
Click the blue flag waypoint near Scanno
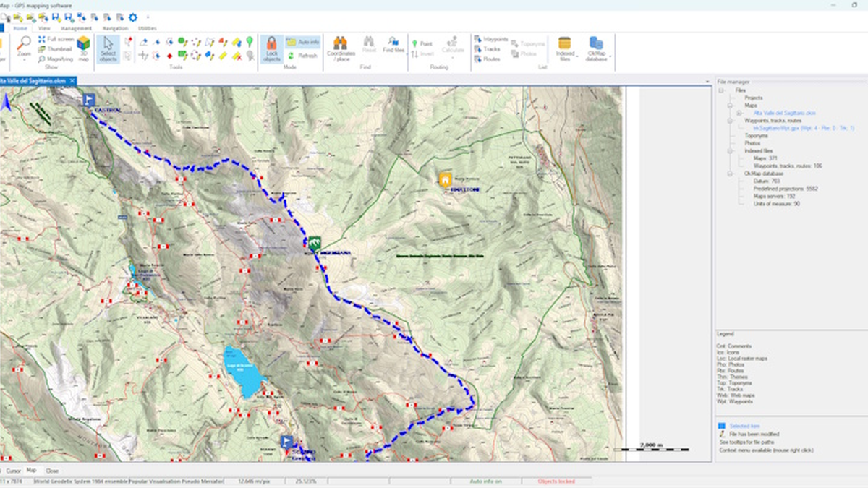pos(286,442)
